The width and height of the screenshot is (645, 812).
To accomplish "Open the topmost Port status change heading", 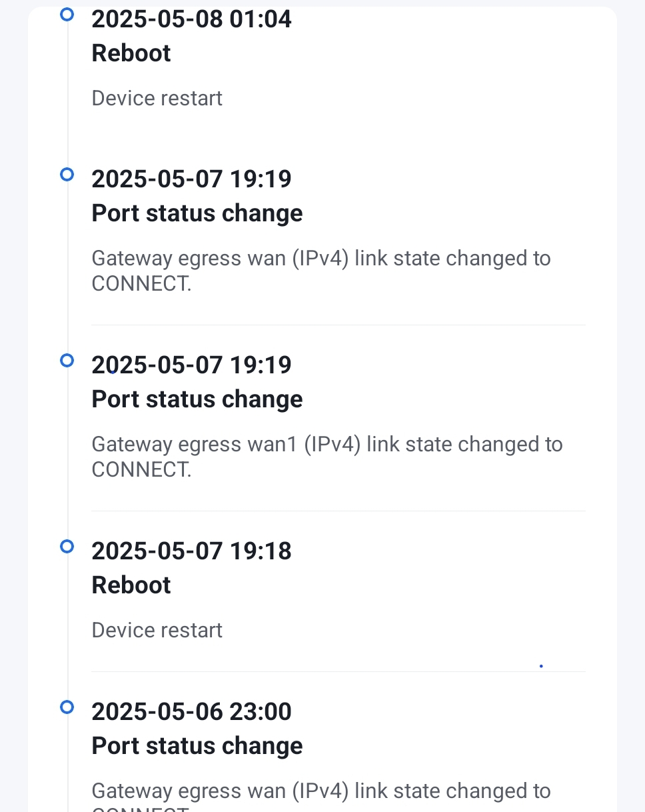I will (197, 213).
